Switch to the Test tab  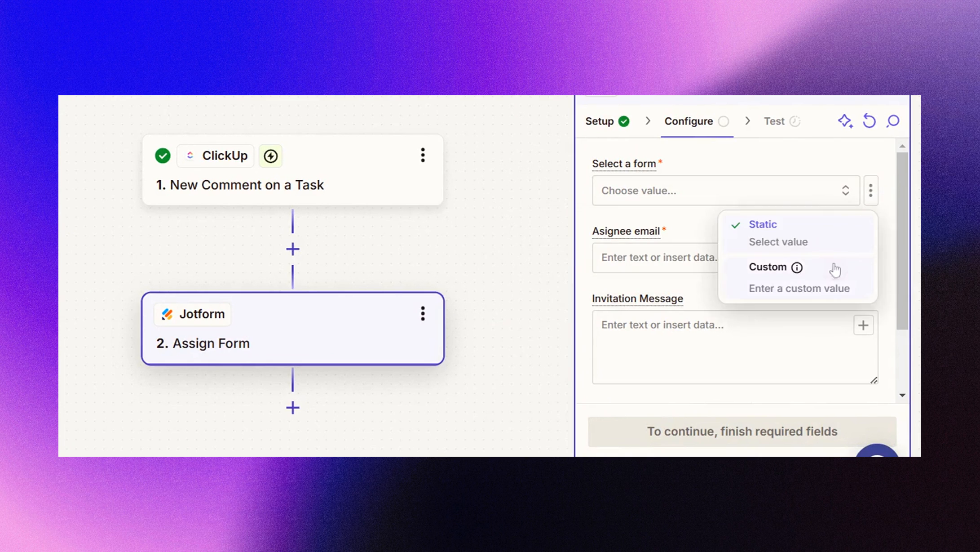pos(773,121)
